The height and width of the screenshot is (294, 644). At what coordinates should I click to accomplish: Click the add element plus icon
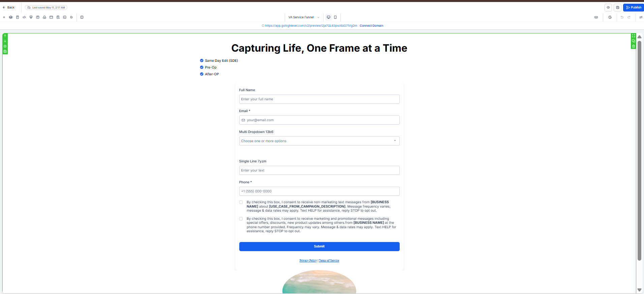point(4,17)
